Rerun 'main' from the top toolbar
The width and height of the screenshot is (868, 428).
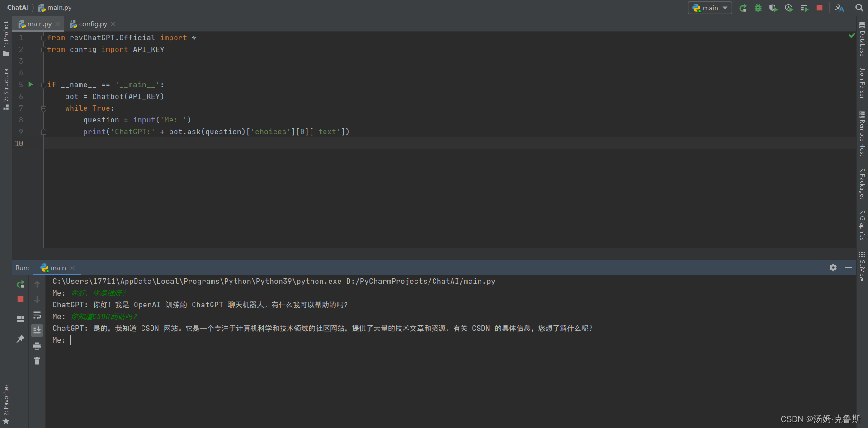point(743,8)
